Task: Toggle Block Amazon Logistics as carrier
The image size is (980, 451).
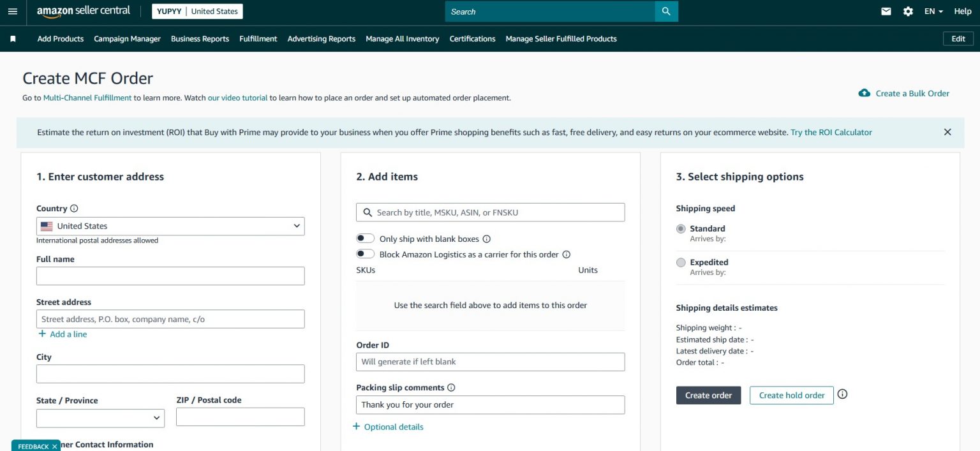Action: point(365,253)
